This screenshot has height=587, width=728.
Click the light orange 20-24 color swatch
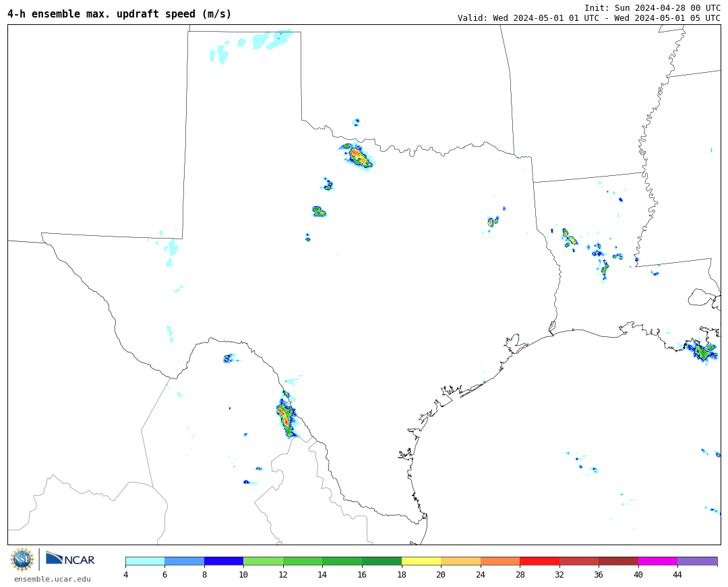[x=460, y=561]
